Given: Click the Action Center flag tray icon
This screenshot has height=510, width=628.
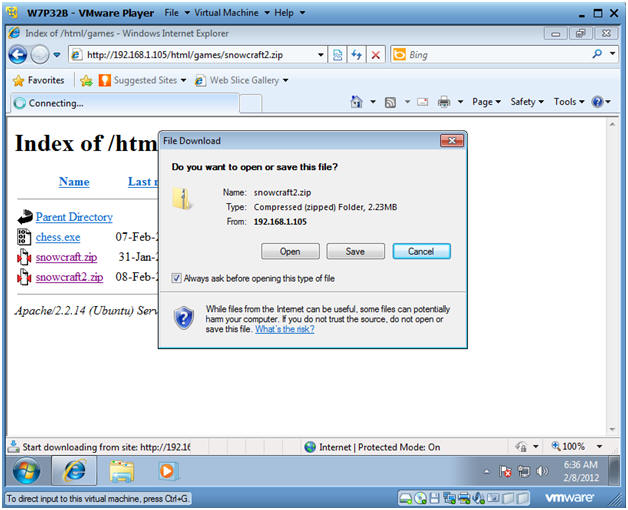Looking at the screenshot, I should [x=505, y=472].
